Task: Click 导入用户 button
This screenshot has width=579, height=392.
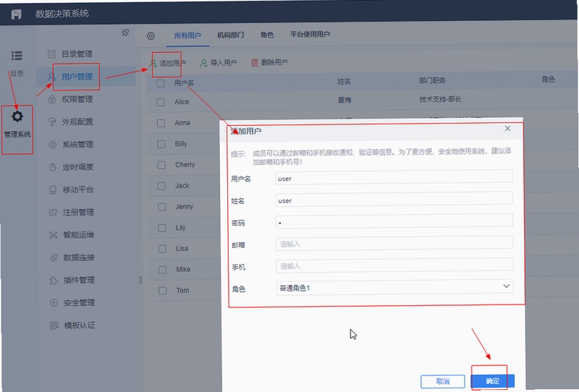Action: tap(219, 63)
